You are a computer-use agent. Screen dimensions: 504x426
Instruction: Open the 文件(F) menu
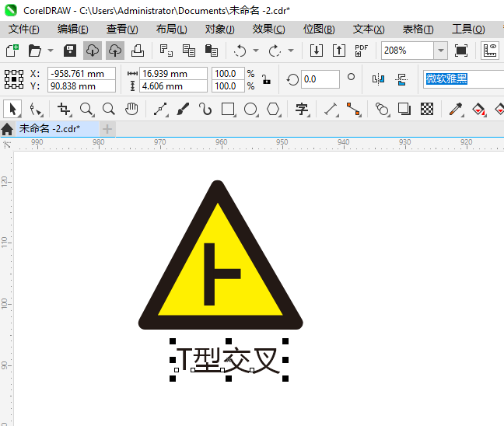[x=24, y=30]
